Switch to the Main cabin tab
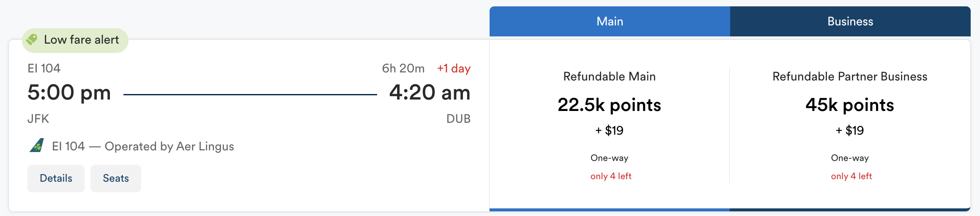The width and height of the screenshot is (980, 216). 610,22
